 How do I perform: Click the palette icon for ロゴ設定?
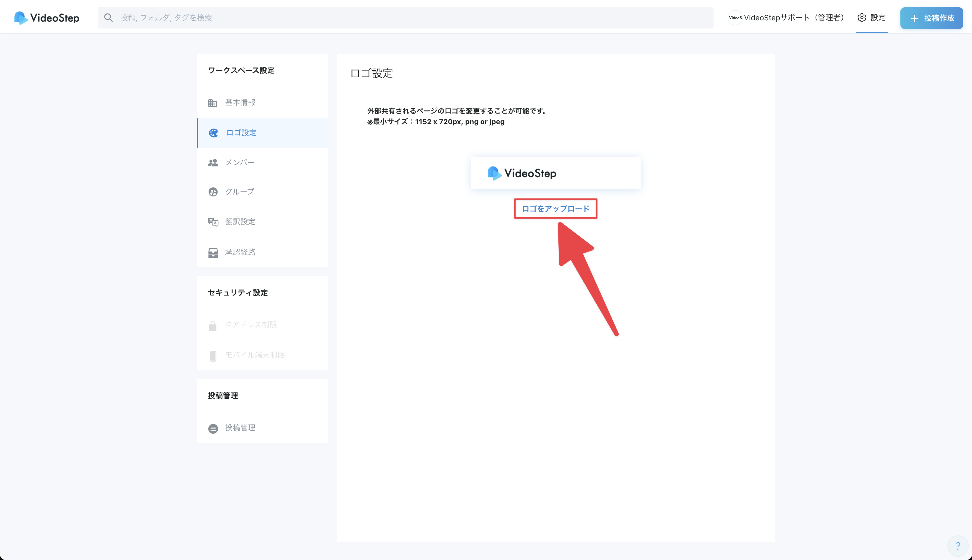coord(213,133)
